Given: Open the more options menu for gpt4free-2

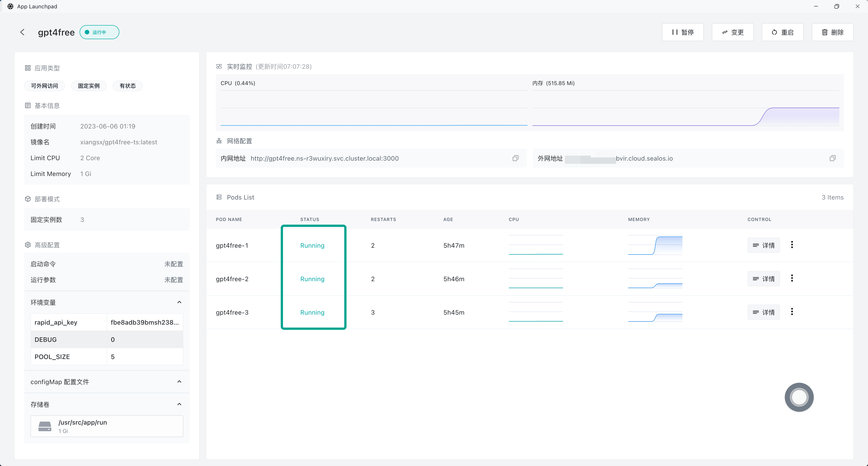Looking at the screenshot, I should [x=792, y=278].
